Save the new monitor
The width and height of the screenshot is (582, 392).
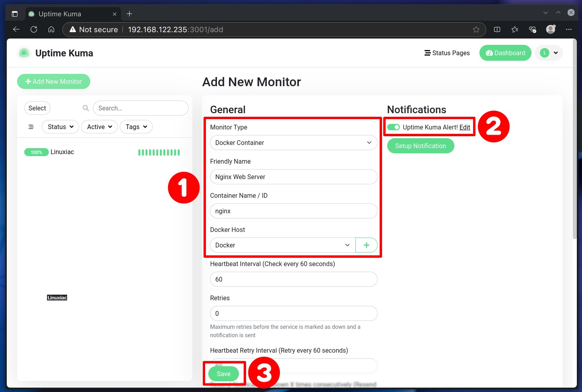(224, 374)
